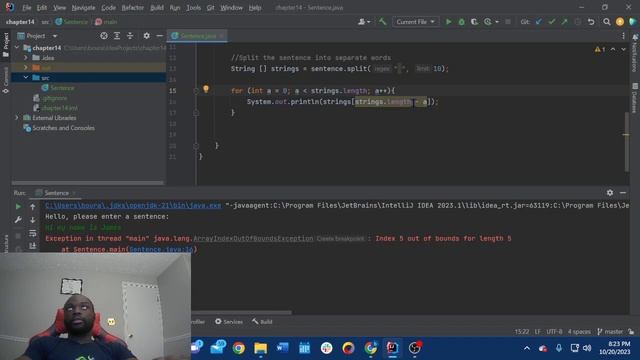Screen dimensions: 640x360
Task: Open the Current File run configuration dropdown
Action: pos(415,22)
